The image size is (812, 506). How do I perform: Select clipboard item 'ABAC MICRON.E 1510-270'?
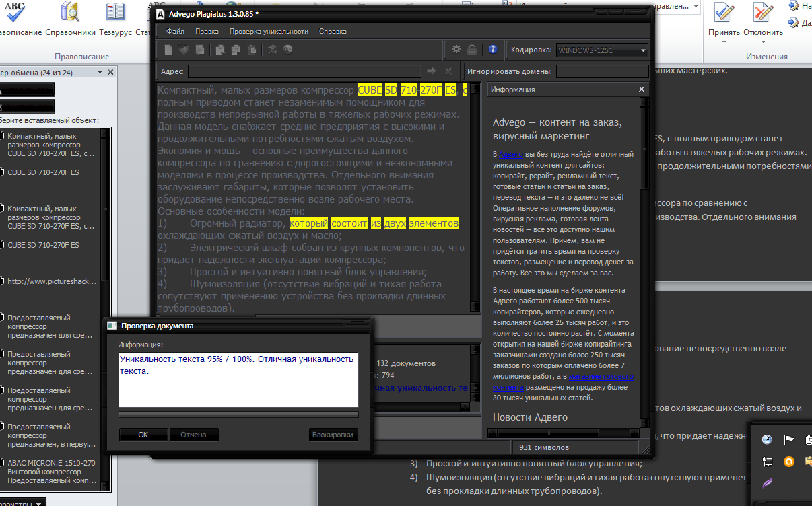click(x=51, y=472)
